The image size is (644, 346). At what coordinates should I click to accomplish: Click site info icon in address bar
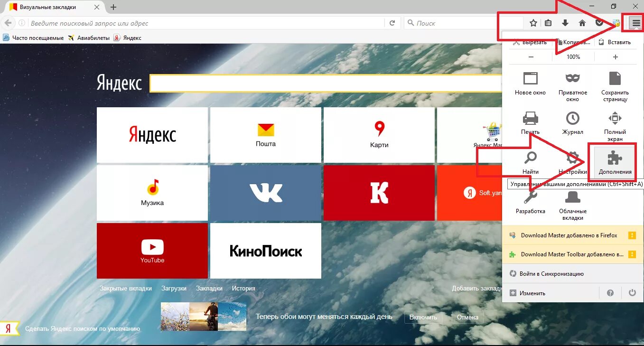tap(22, 23)
